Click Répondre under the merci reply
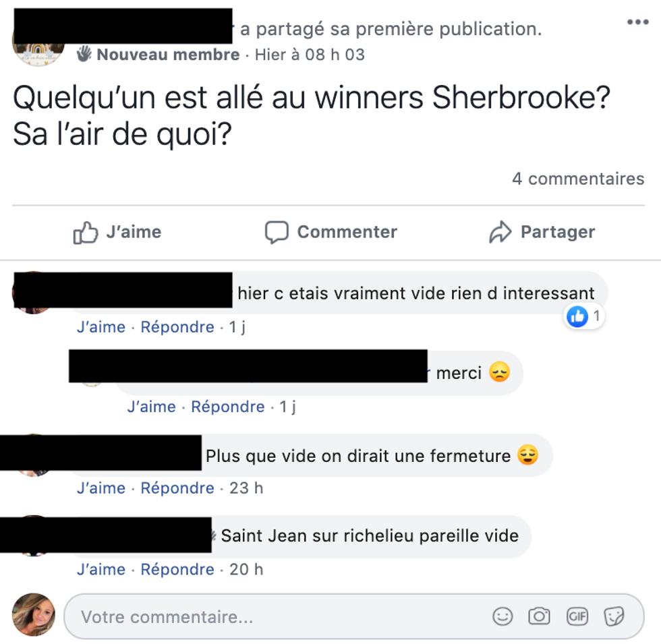The width and height of the screenshot is (661, 644). coord(228,407)
